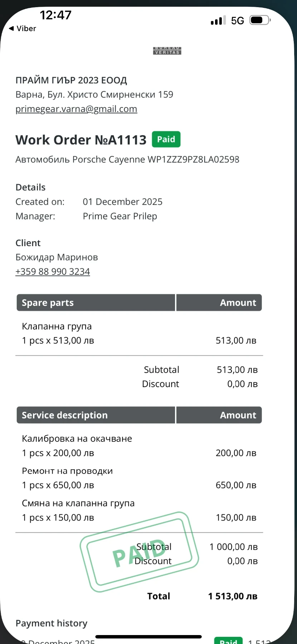Viewport: 297px width, 644px height.
Task: Tap the Bureau Veritas logo
Action: tap(167, 51)
